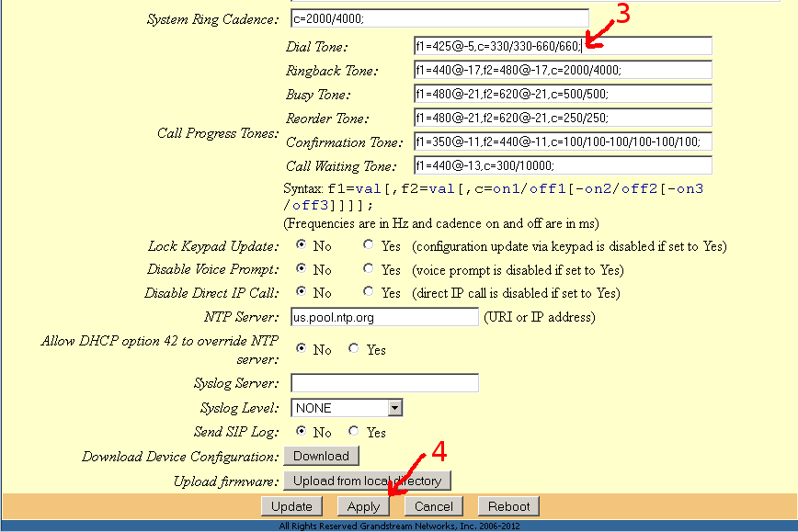Enable DHCP option 42 override Yes
Image resolution: width=798 pixels, height=532 pixels.
(354, 349)
